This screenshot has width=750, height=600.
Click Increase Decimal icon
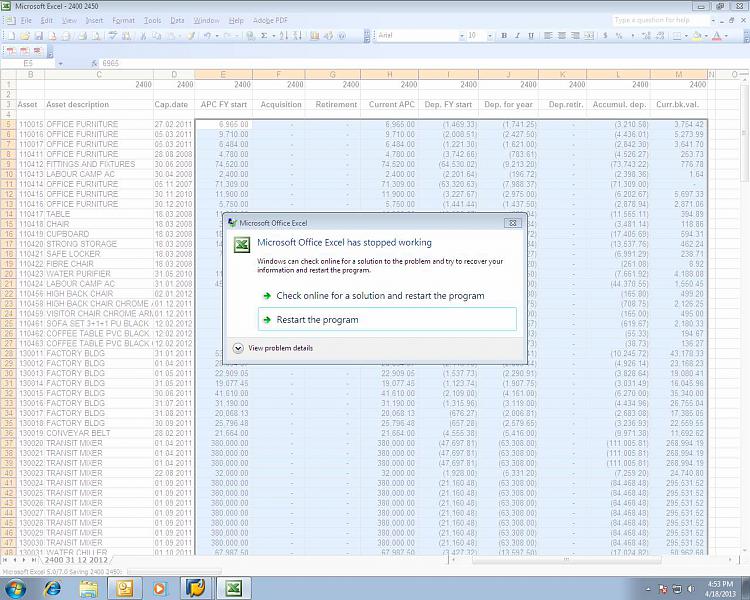pyautogui.click(x=646, y=36)
